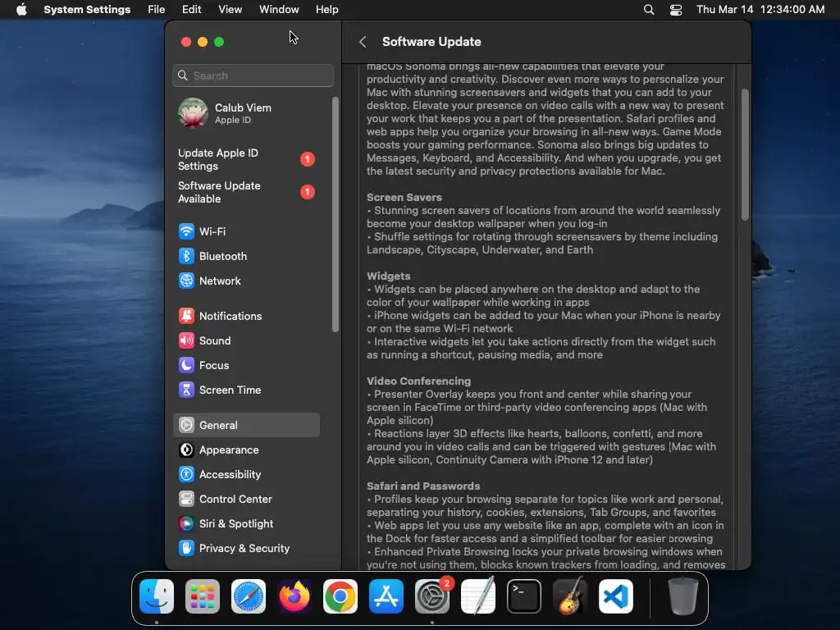This screenshot has height=630, width=840.
Task: Open Terminal from the Dock
Action: 524,596
